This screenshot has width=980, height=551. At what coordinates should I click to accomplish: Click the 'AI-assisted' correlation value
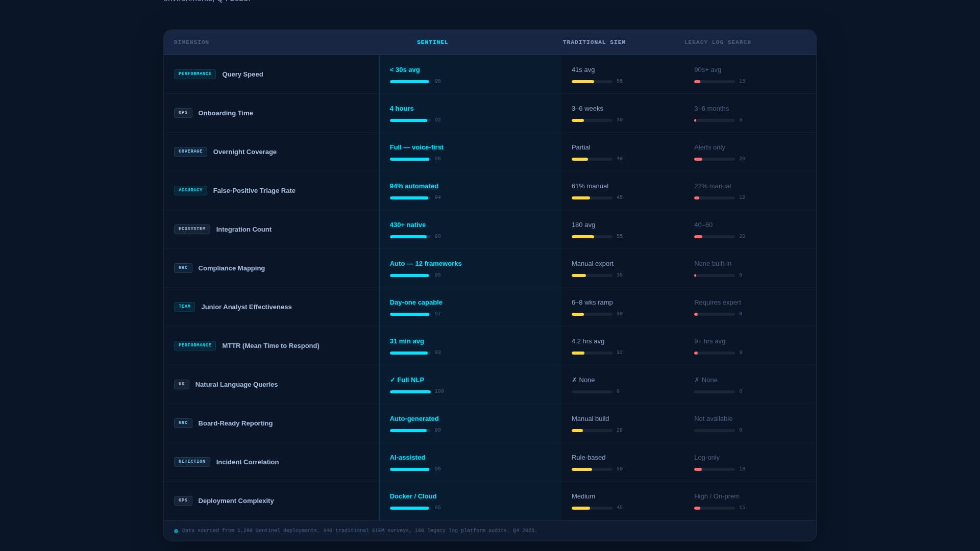407,458
